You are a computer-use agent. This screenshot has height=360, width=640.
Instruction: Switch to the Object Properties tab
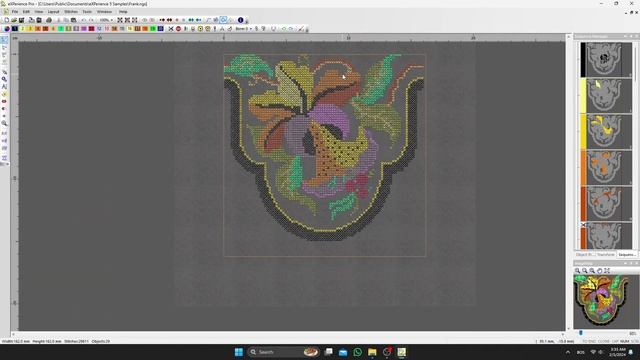point(585,254)
